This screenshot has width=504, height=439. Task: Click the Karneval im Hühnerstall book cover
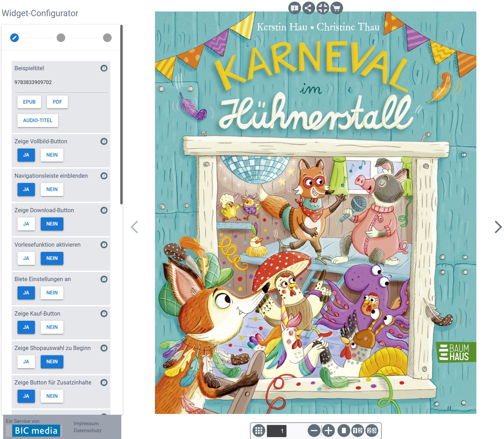click(x=316, y=213)
